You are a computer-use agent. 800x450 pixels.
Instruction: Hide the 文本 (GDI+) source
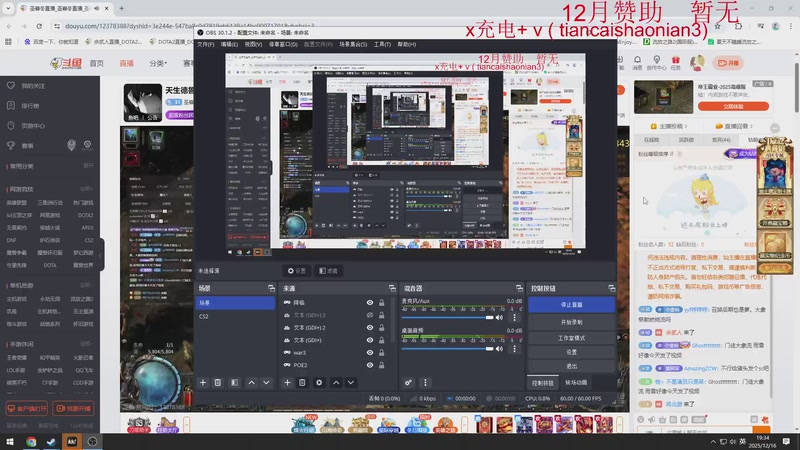point(370,340)
